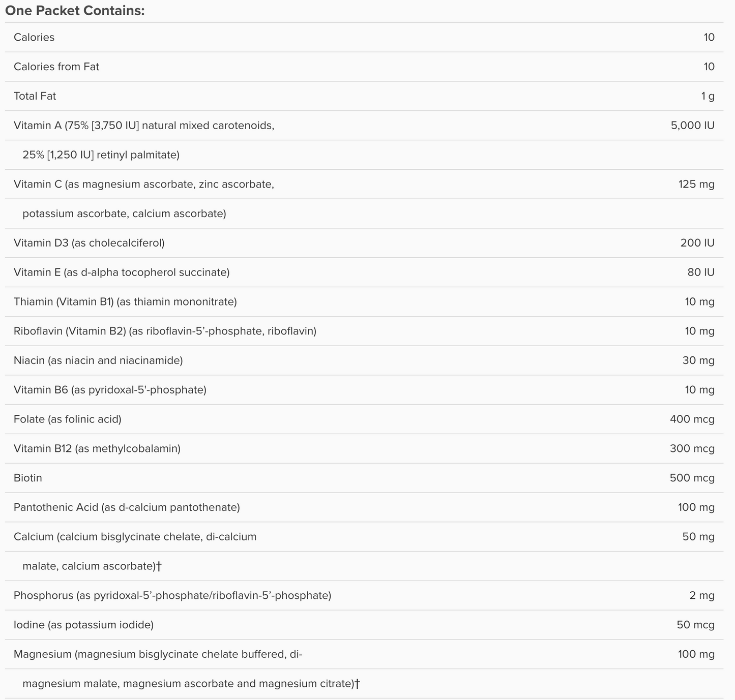Image resolution: width=735 pixels, height=700 pixels.
Task: Click the retinyl palmitate continuation line
Action: pos(101,155)
